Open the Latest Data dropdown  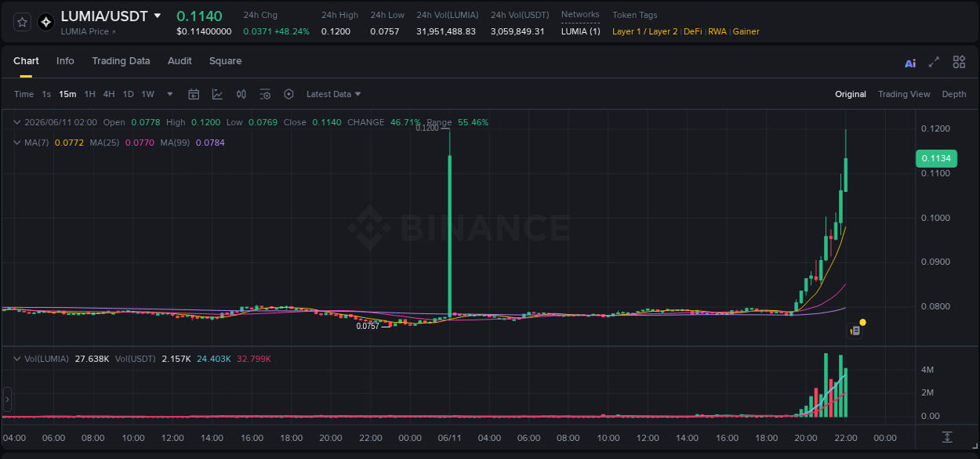[x=334, y=94]
